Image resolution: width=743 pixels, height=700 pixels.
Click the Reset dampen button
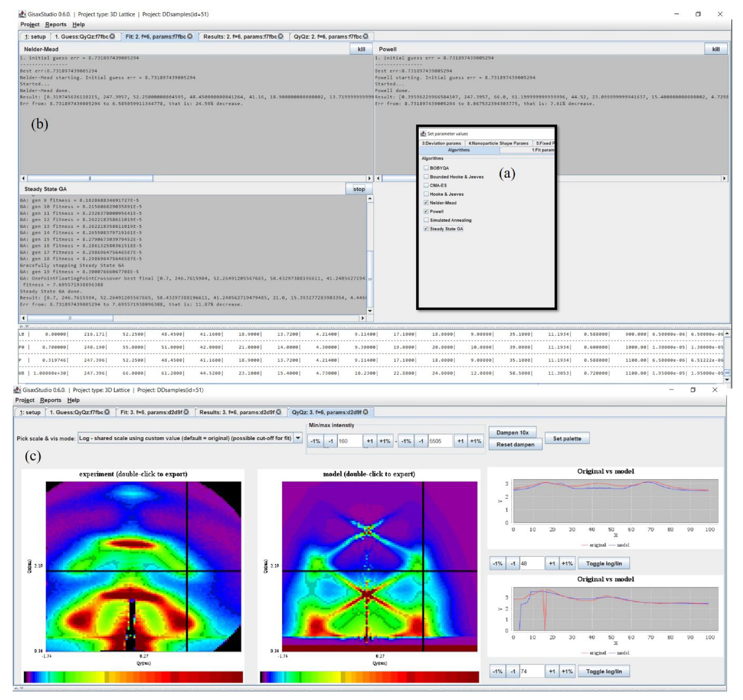pyautogui.click(x=515, y=444)
